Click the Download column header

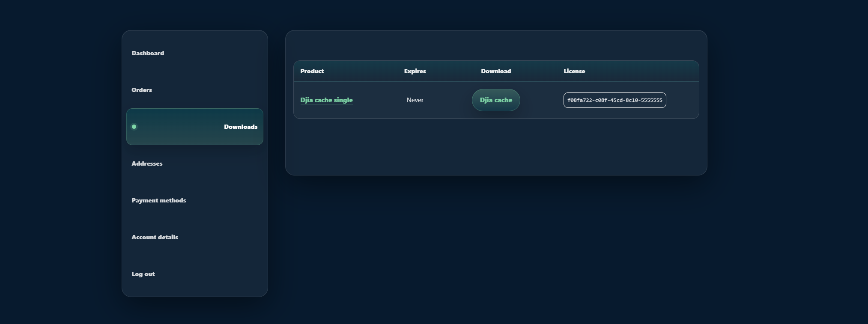click(496, 71)
